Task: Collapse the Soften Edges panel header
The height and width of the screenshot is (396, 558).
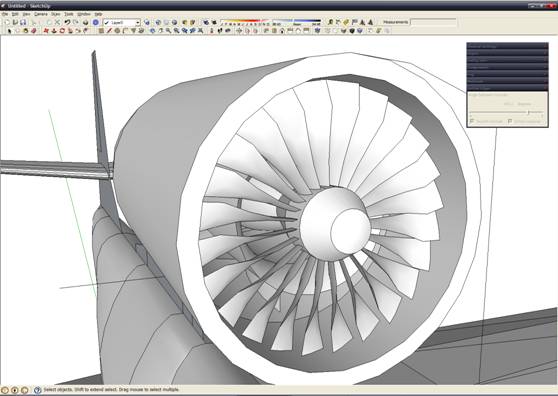Action: [x=507, y=88]
